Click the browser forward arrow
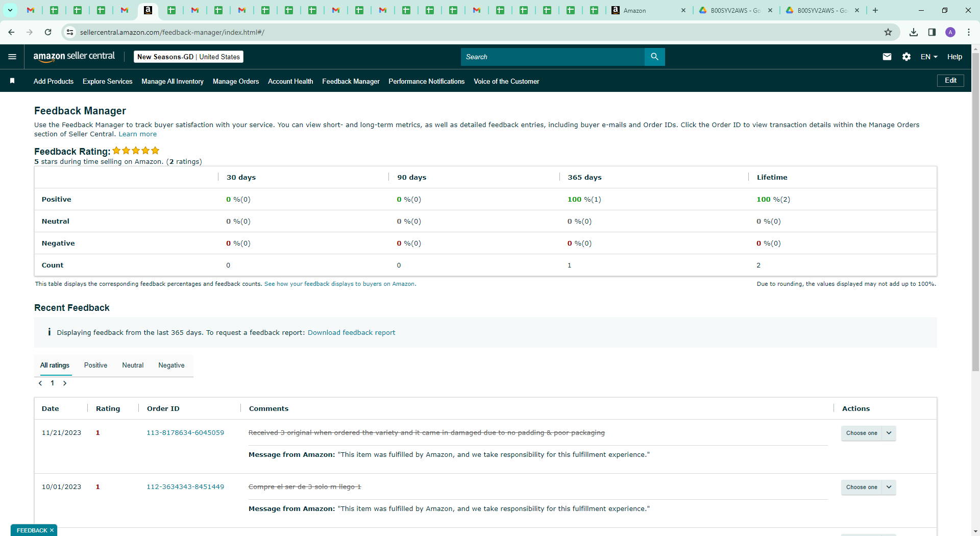The height and width of the screenshot is (536, 980). [x=30, y=32]
